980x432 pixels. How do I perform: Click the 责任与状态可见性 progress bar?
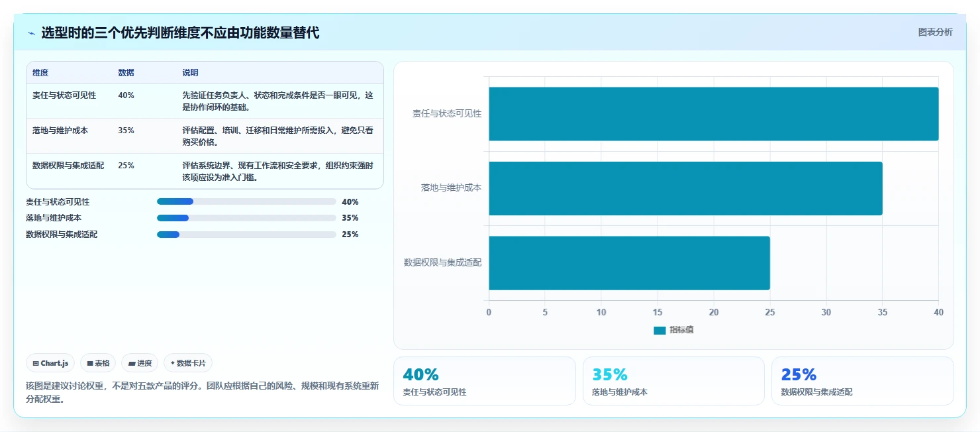coord(246,201)
